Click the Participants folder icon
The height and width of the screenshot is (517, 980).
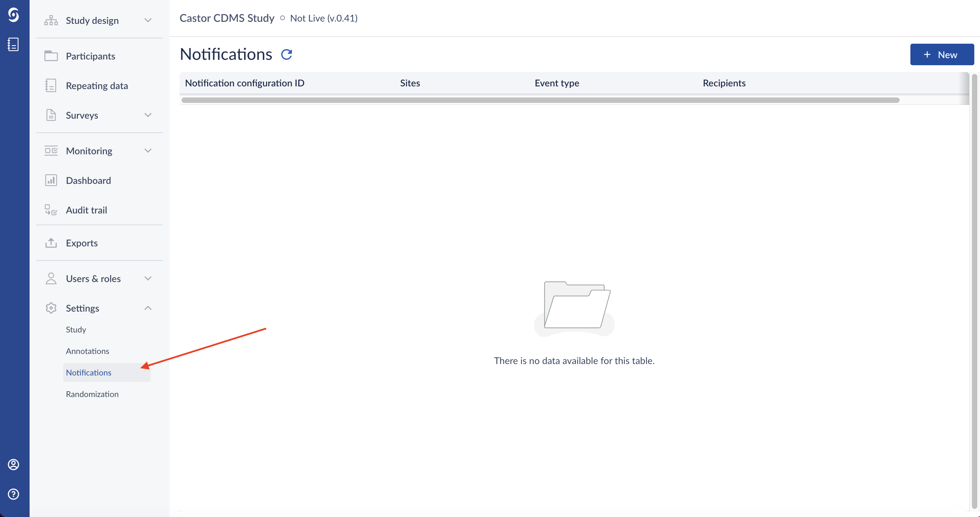pyautogui.click(x=51, y=56)
